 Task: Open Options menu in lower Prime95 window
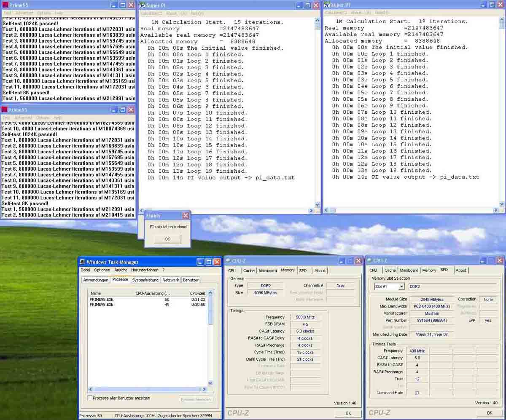click(x=43, y=118)
